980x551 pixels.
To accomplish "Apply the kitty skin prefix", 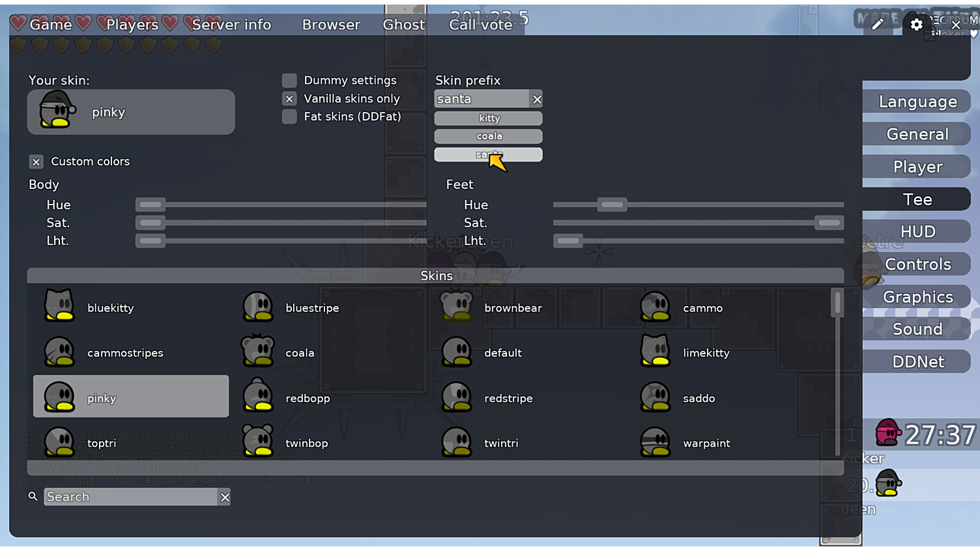I will [x=488, y=119].
